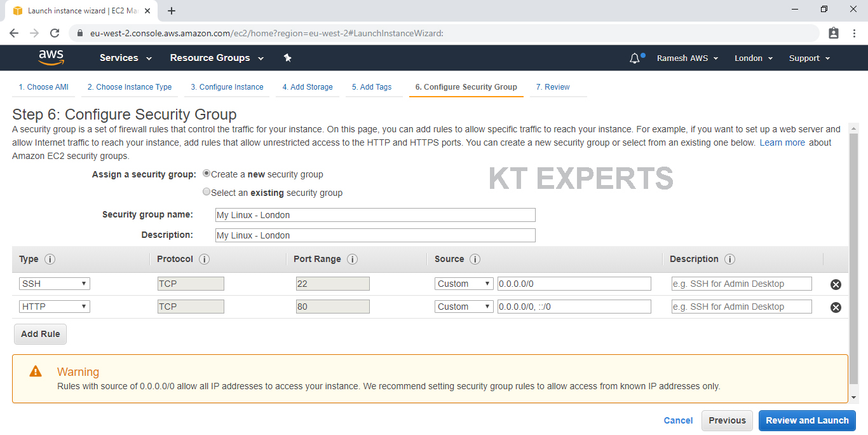The height and width of the screenshot is (435, 868).
Task: Open the HTTP type dropdown
Action: 55,307
